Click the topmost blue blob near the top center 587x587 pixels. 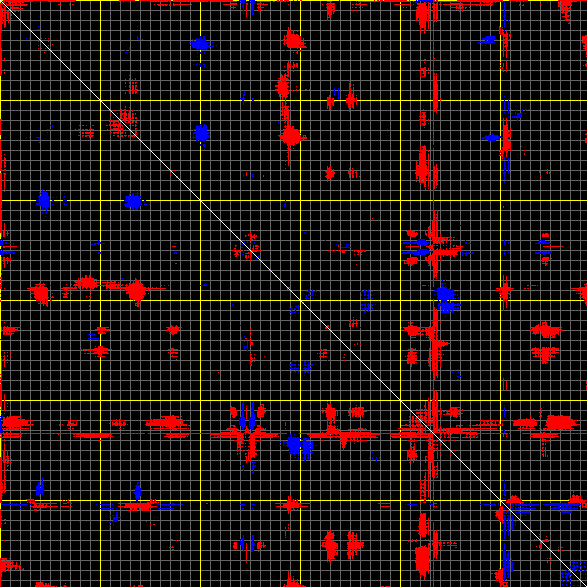(201, 43)
